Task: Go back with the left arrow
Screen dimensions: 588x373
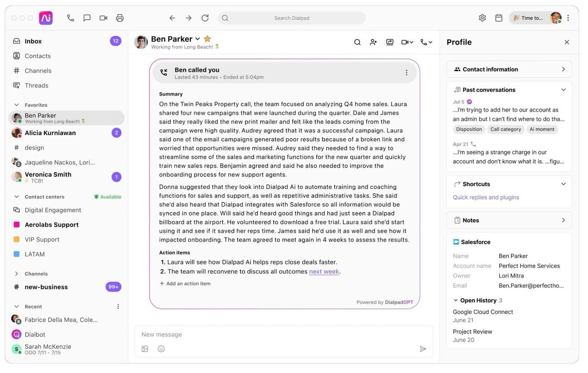Action: coord(172,18)
